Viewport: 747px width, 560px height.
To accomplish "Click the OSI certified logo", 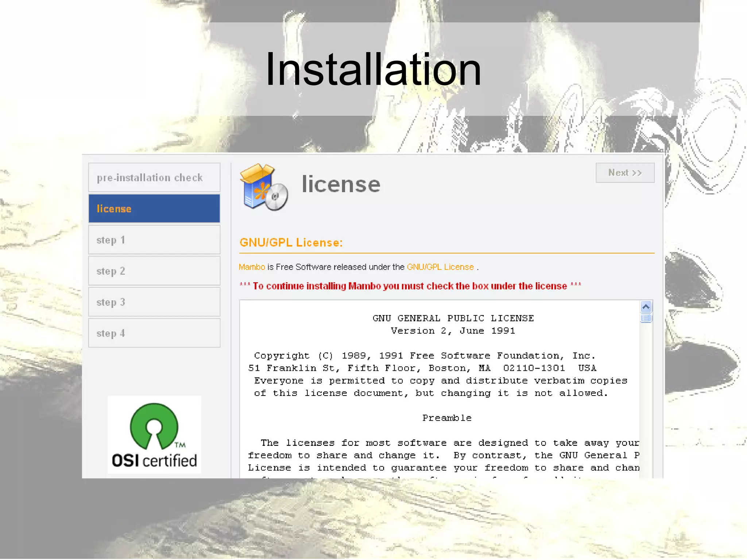I will [154, 435].
